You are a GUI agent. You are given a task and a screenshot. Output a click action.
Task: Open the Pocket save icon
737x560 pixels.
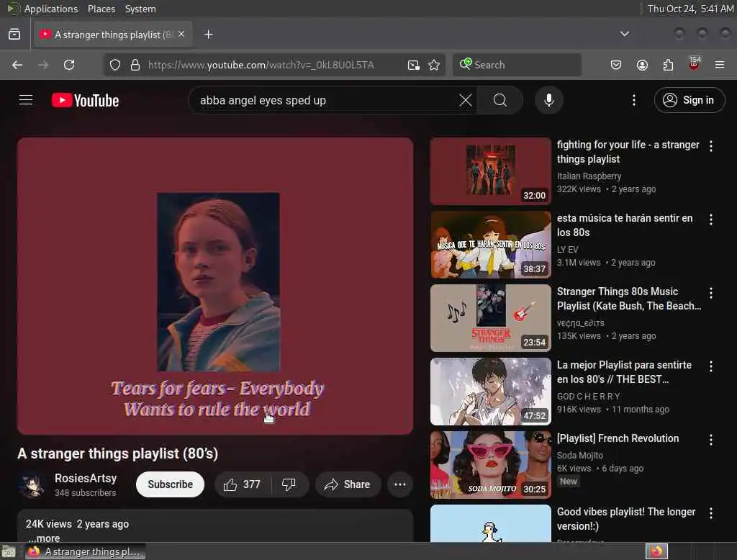click(616, 65)
